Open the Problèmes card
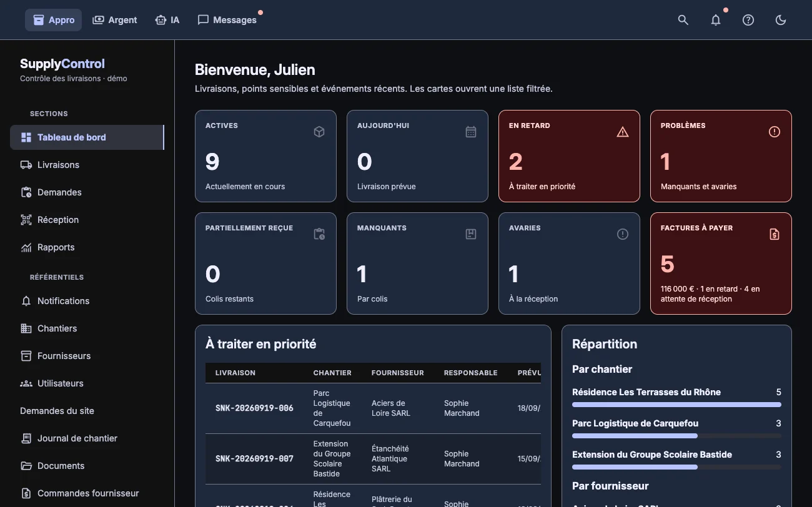Screen dimensions: 812x507 (x=721, y=156)
